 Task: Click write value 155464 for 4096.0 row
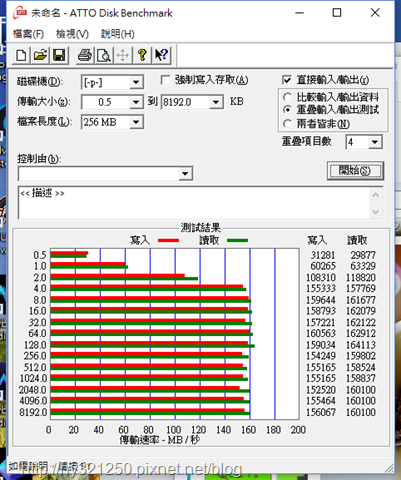click(321, 401)
